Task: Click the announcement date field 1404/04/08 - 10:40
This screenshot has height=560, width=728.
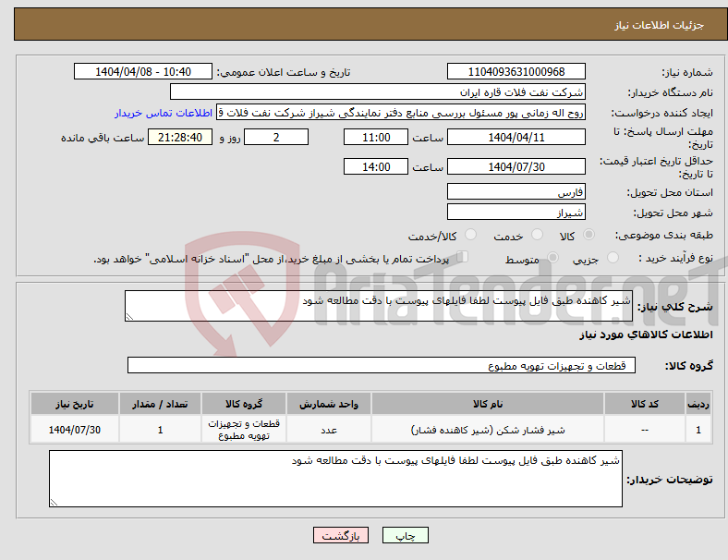Action: point(143,71)
